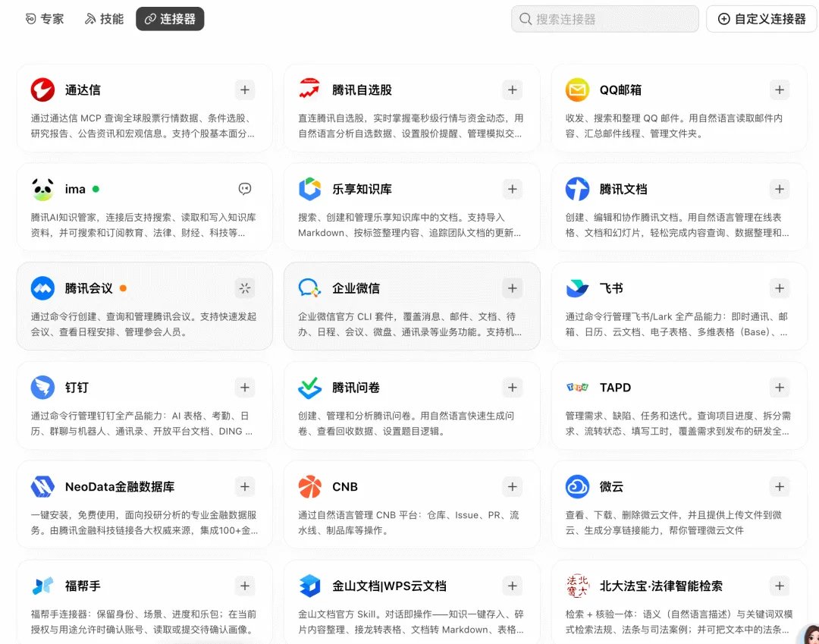Open the ima connector title
819x644 pixels.
click(x=75, y=189)
